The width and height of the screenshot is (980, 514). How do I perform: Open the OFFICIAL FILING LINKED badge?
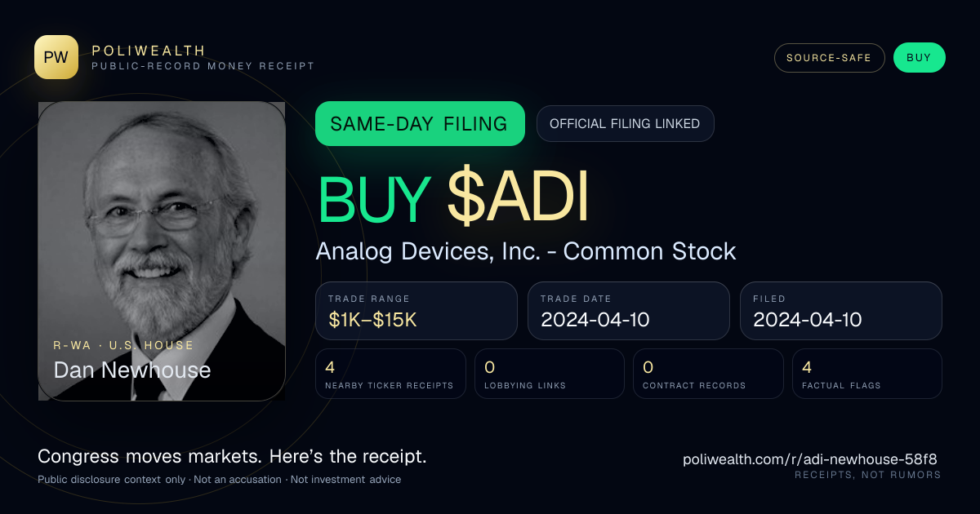pyautogui.click(x=625, y=124)
